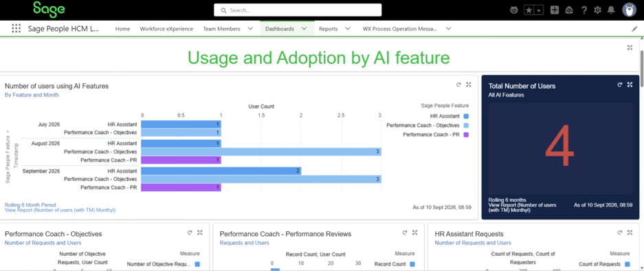Screen dimensions: 644x271
Task: Select the Dashboards tab
Action: point(279,29)
